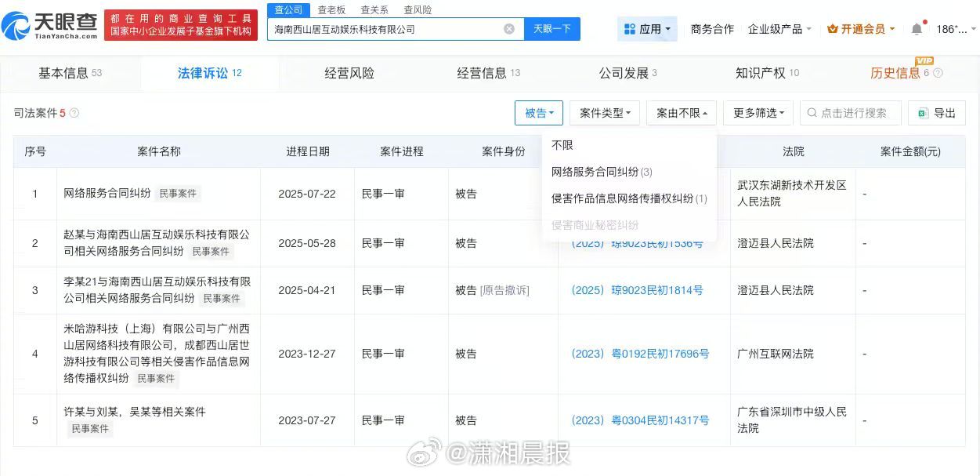Switch to the 查老板 tab
Viewport: 980px width, 476px height.
331,9
